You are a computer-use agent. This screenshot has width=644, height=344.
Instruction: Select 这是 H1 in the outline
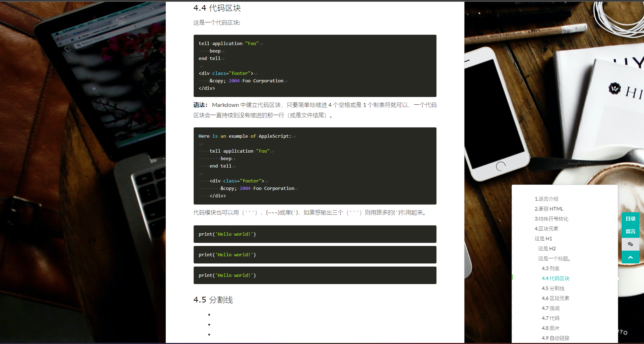(x=544, y=239)
